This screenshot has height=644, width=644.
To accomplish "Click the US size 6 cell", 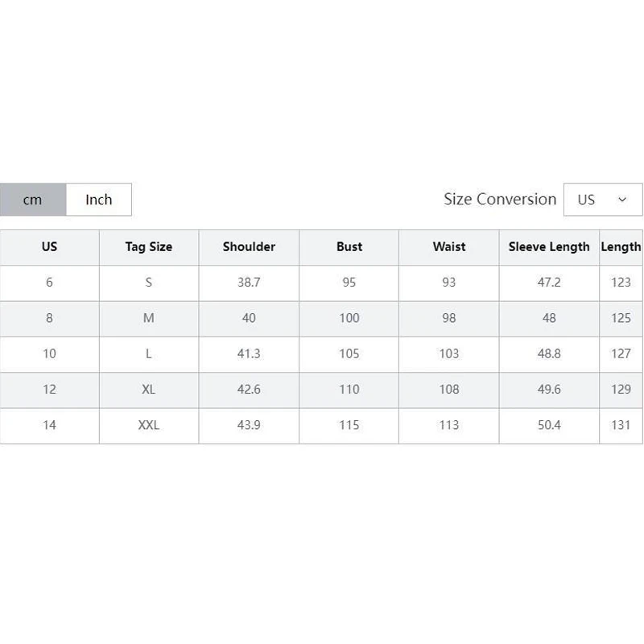I will click(x=49, y=283).
